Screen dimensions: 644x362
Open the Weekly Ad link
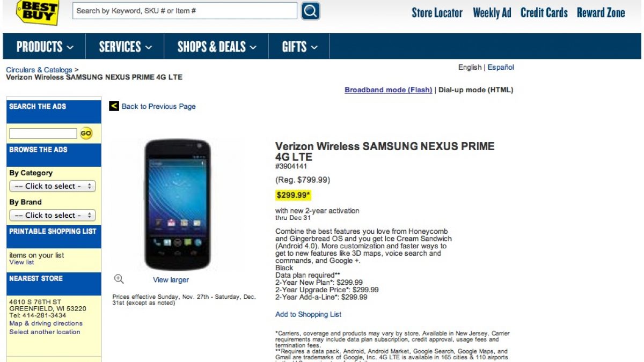tap(492, 13)
